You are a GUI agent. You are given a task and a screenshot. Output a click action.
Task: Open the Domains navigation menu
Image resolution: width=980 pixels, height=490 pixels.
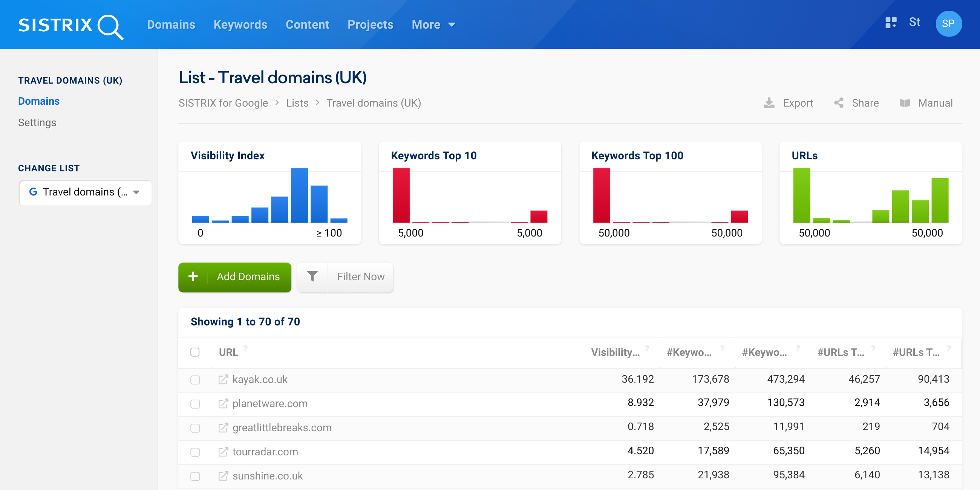coord(171,25)
